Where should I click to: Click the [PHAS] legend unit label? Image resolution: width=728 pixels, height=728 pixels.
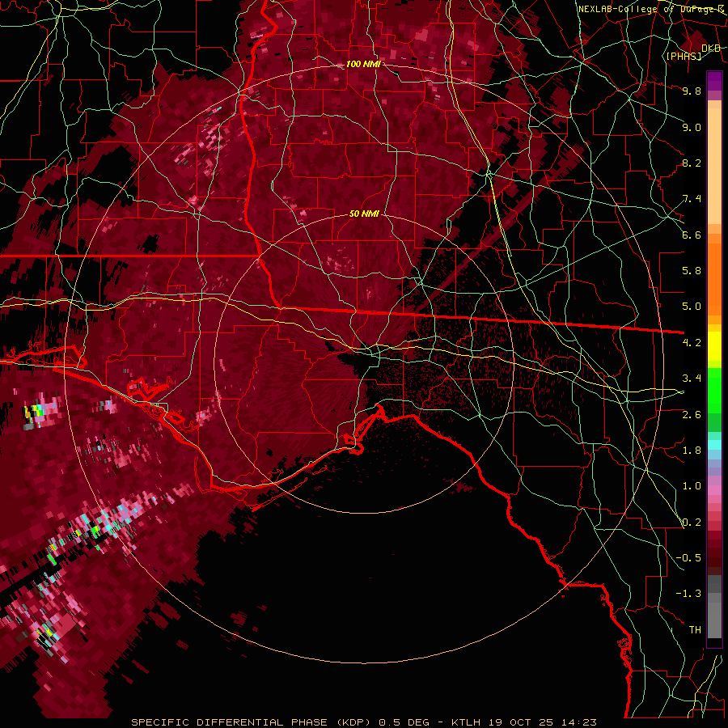pyautogui.click(x=684, y=56)
